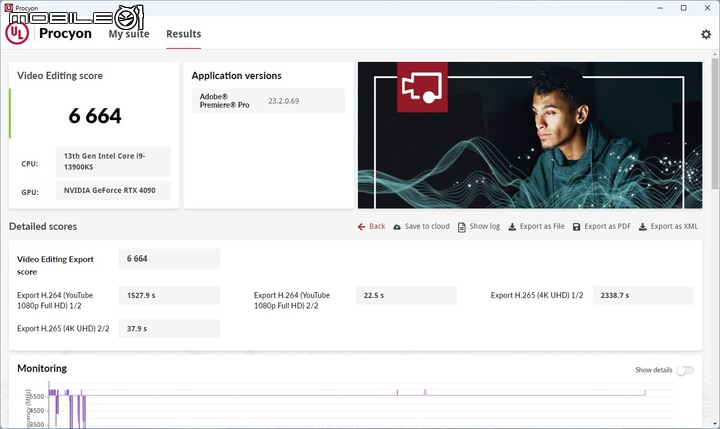Click Export as XML

[674, 226]
